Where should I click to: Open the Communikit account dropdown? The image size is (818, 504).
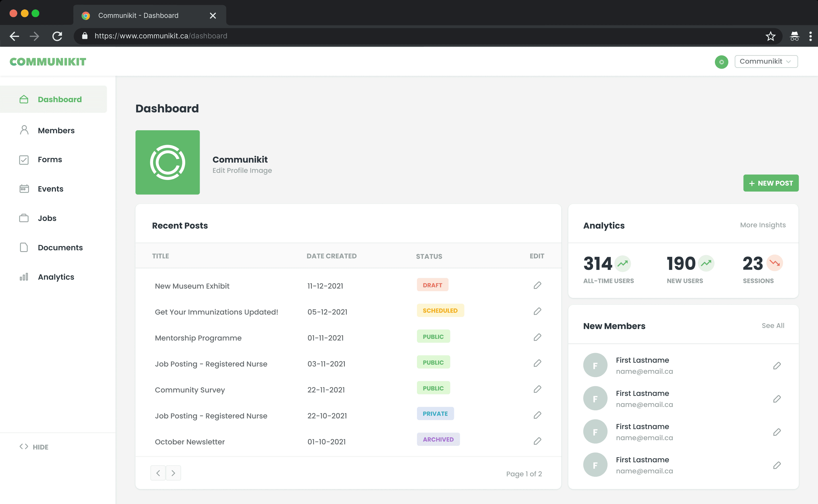(766, 62)
